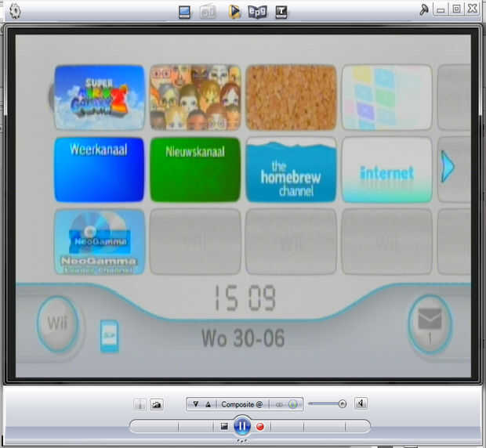Start recording with the red record button

pos(260,426)
